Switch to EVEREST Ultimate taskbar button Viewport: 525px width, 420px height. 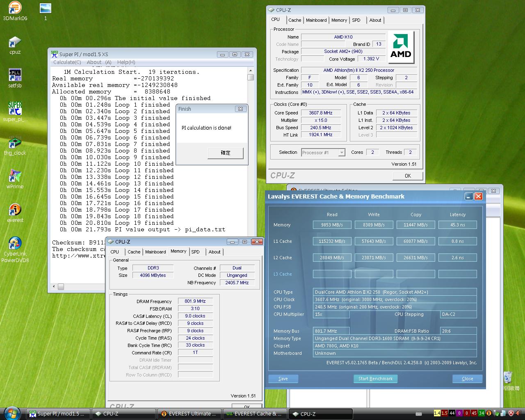tap(189, 414)
